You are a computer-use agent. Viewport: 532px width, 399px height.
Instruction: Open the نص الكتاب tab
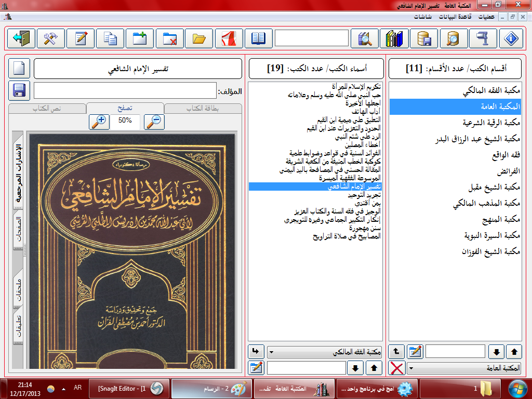[47, 108]
